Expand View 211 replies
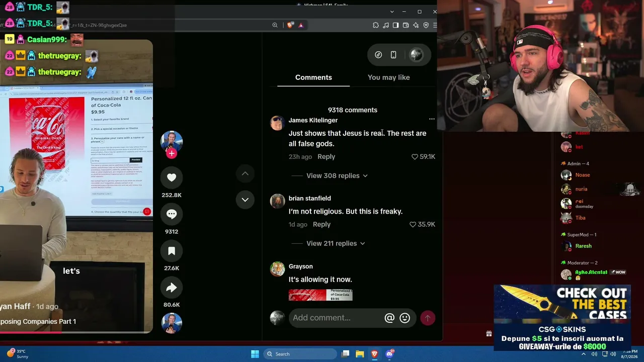The height and width of the screenshot is (362, 644). [x=336, y=244]
